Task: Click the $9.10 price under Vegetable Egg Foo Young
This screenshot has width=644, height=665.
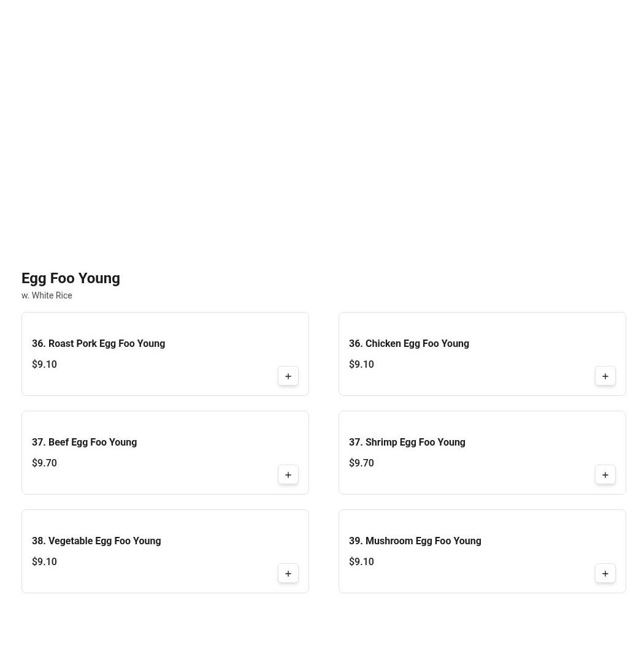Action: pos(44,562)
